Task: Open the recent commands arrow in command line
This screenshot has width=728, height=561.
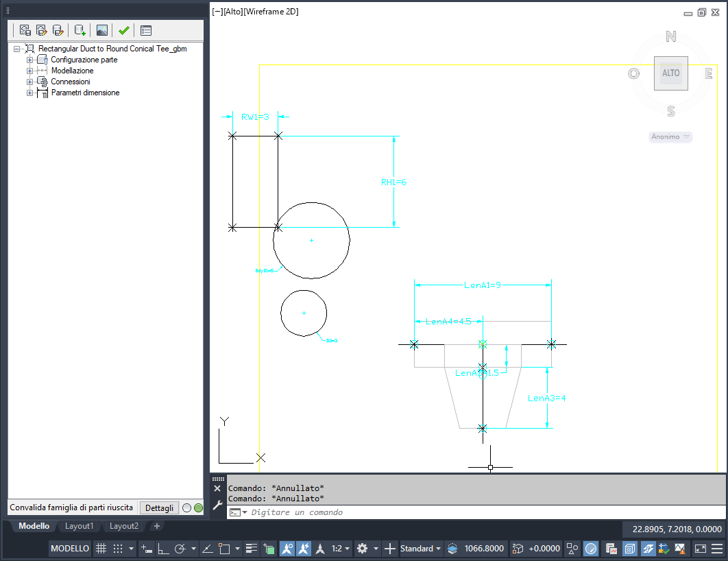Action: pos(245,512)
